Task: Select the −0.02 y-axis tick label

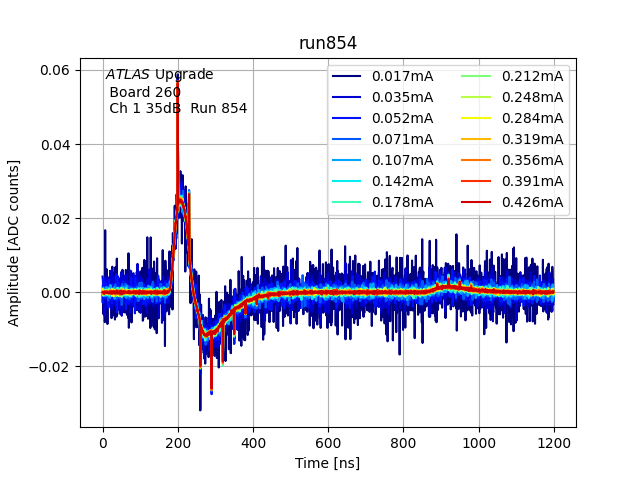Action: pyautogui.click(x=50, y=367)
